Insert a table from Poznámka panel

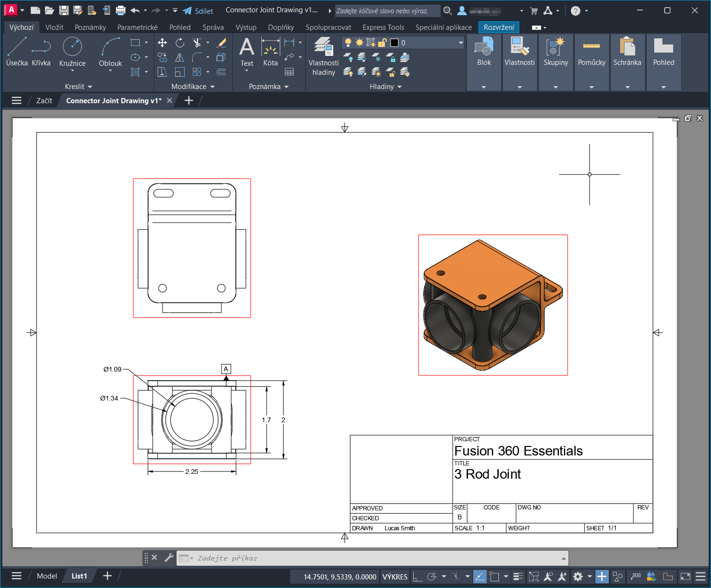point(289,72)
